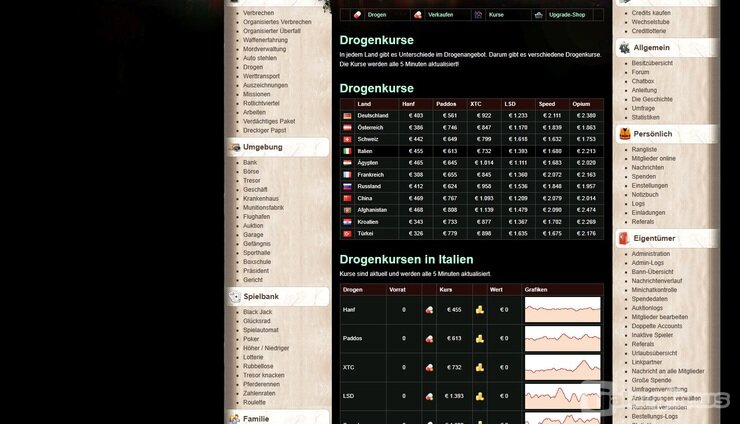Click the pill icon in XTC row
The width and height of the screenshot is (740, 424).
click(x=429, y=367)
